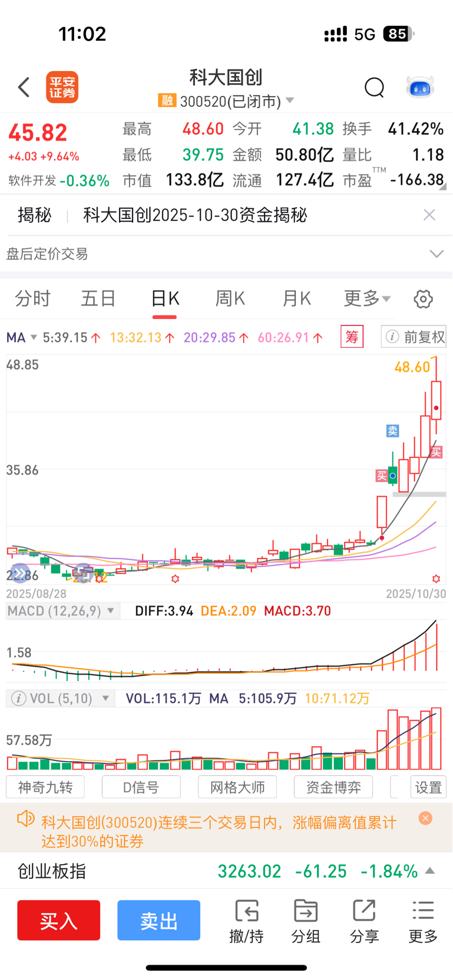
Task: Tap the back arrow icon
Action: click(24, 87)
